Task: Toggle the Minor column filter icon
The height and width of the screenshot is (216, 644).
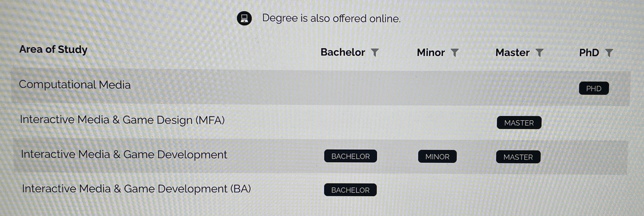Action: 454,53
